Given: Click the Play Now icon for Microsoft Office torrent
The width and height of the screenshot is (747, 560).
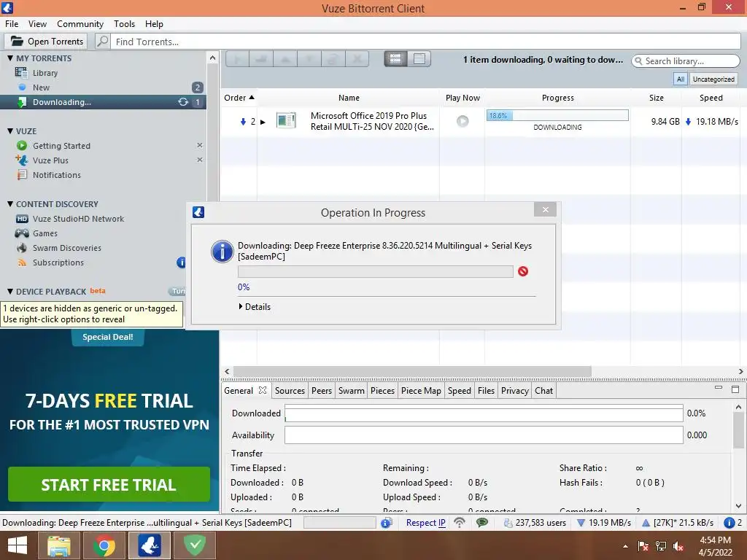Looking at the screenshot, I should pos(462,122).
